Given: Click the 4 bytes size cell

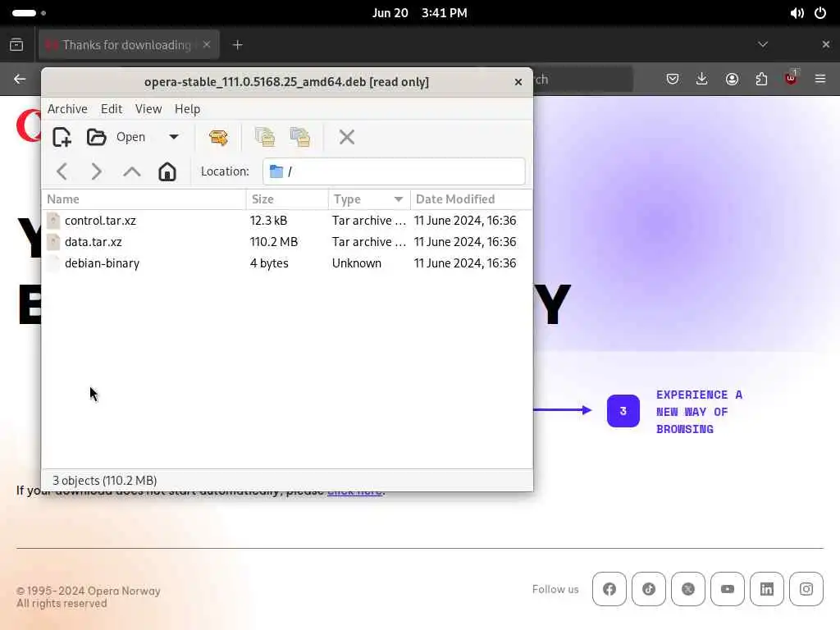Looking at the screenshot, I should tap(269, 263).
